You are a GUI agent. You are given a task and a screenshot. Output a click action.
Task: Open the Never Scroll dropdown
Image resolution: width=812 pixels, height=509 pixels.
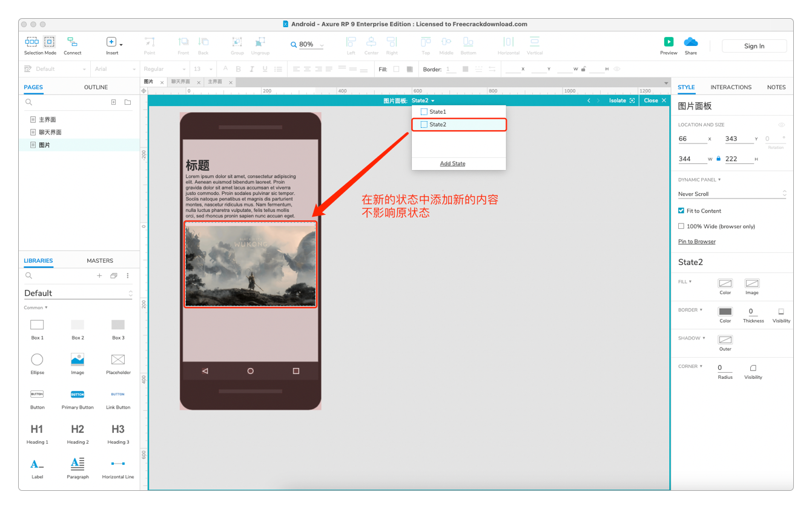pos(732,194)
